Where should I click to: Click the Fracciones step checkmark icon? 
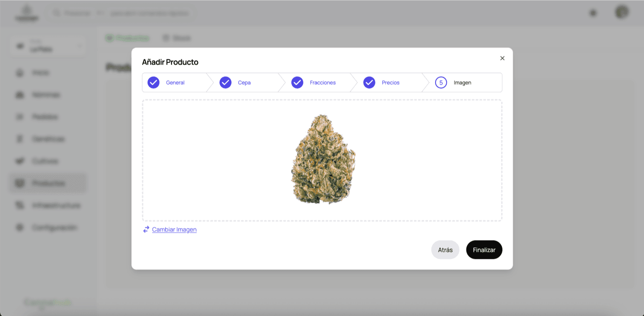point(298,83)
